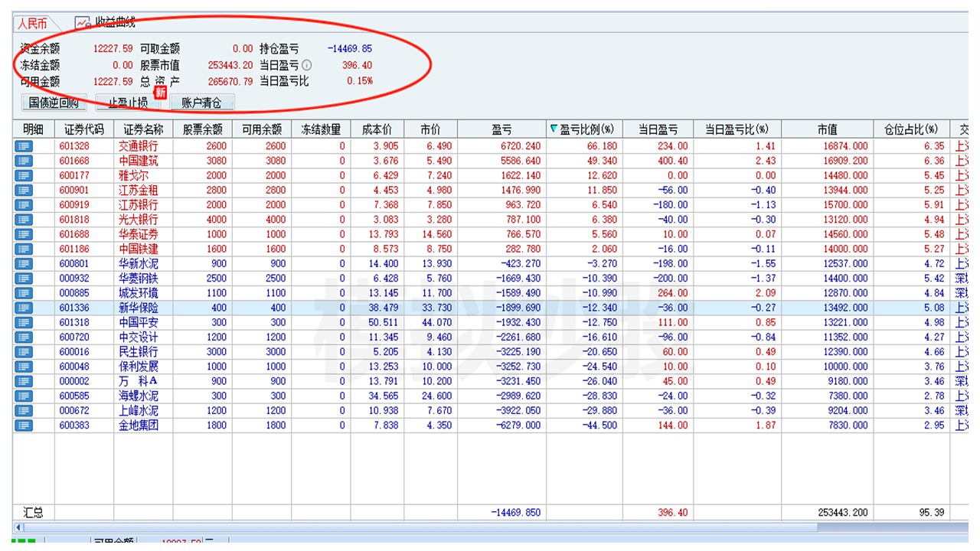
Task: View details icon in the 华泰证券 row
Action: coord(24,234)
